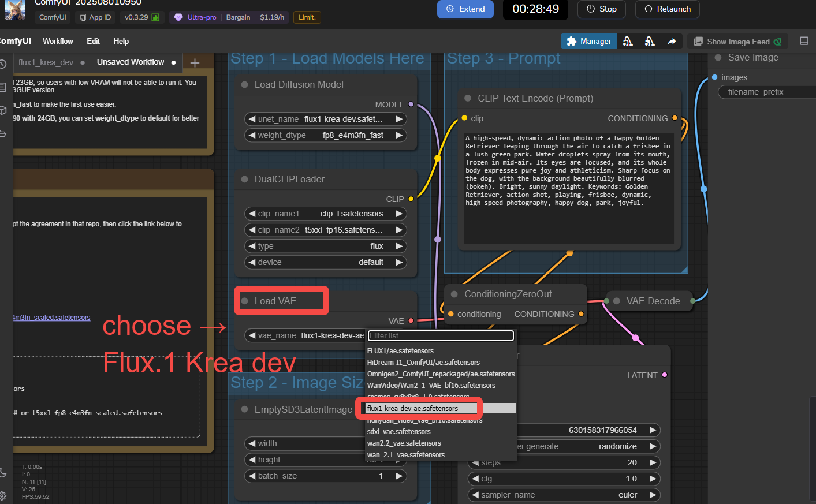Click the Relaunch button
Viewport: 816px width, 504px height.
point(668,9)
